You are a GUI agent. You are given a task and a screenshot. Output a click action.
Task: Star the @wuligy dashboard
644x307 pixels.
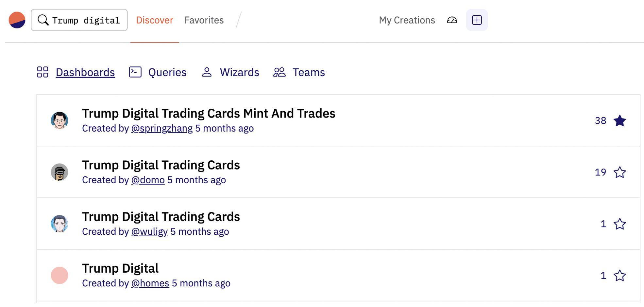(x=619, y=224)
